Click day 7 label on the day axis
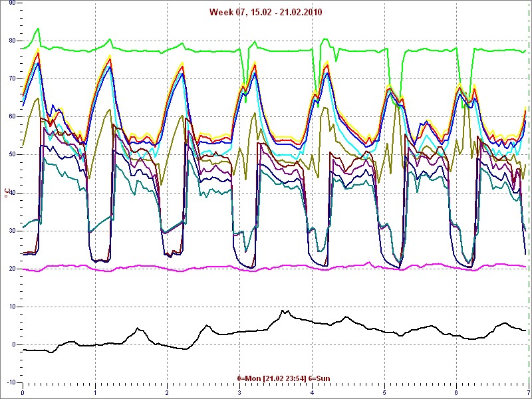The image size is (532, 399). point(528,392)
